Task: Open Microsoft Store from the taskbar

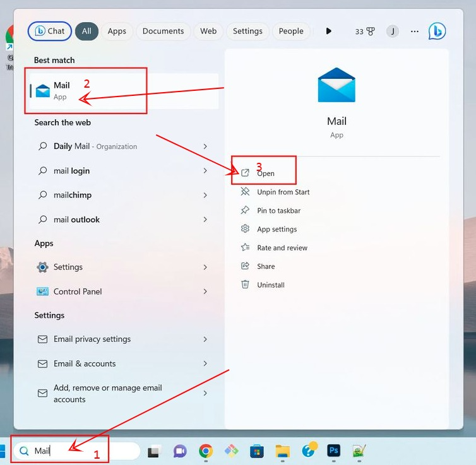Action: click(x=257, y=451)
